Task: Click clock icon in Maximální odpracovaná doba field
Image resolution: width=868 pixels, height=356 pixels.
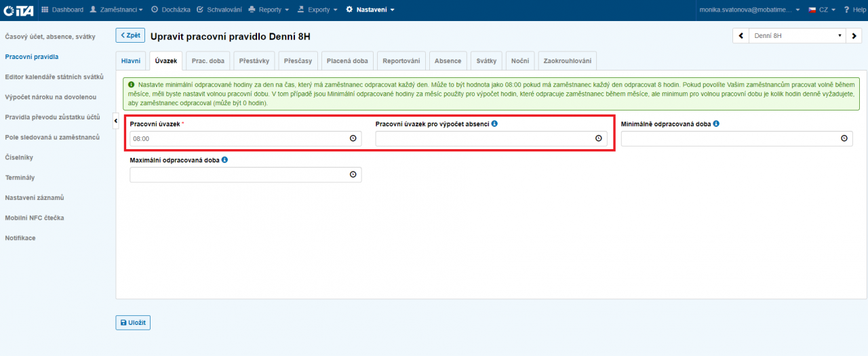Action: [x=353, y=174]
